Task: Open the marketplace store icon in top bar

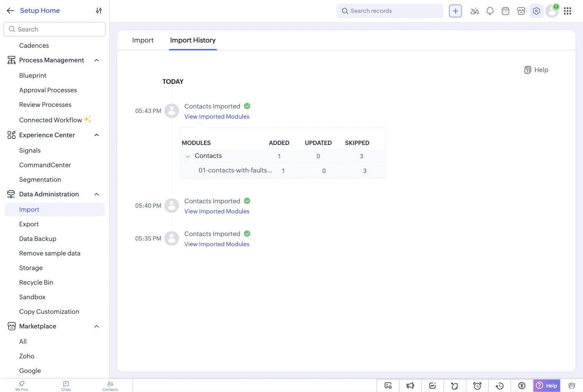Action: [x=521, y=11]
